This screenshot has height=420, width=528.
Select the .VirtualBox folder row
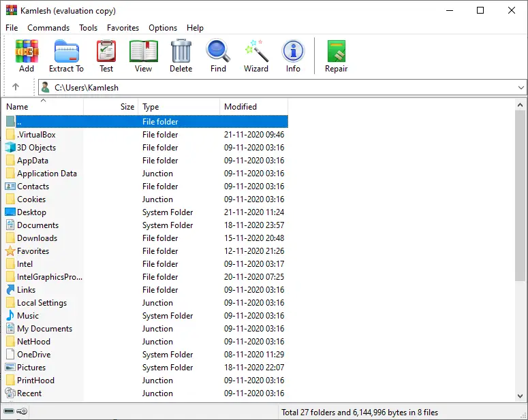(x=146, y=135)
